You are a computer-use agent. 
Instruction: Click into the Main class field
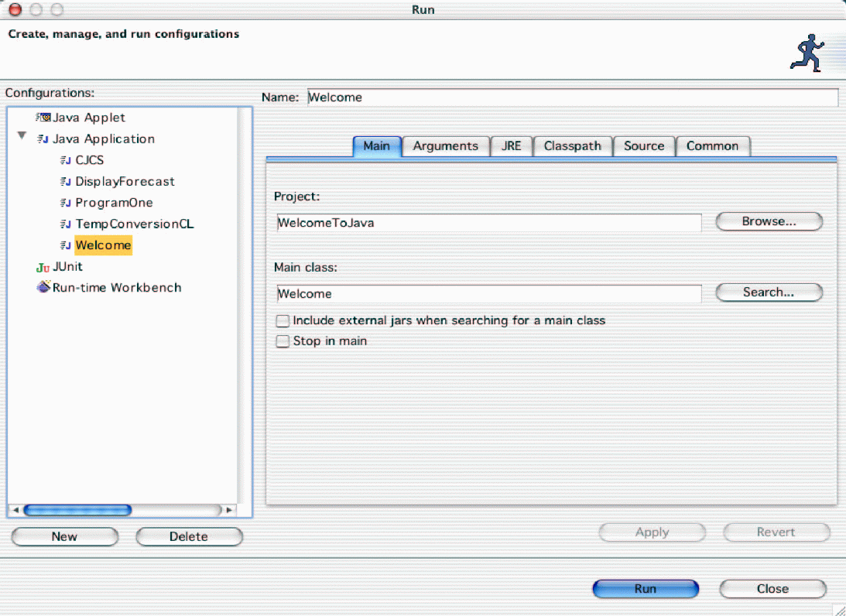click(x=489, y=294)
